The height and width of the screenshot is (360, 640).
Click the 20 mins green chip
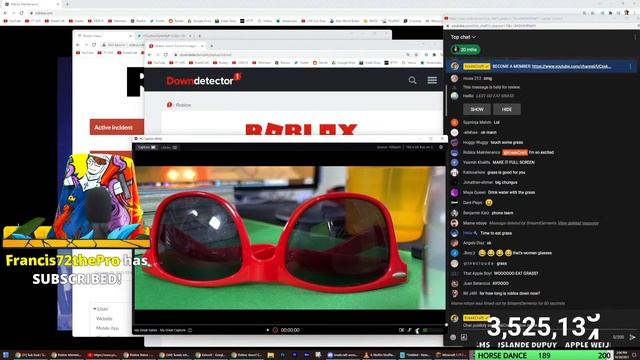[x=466, y=50]
